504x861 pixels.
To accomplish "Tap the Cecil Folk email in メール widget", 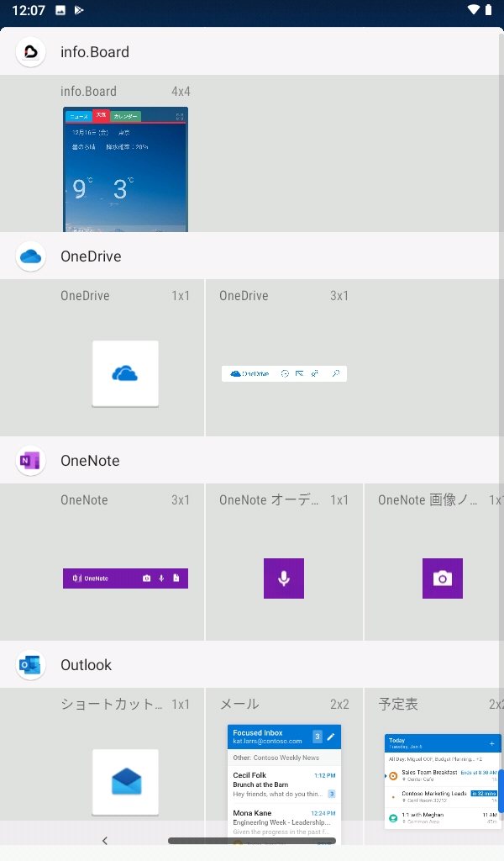I will pos(284,784).
